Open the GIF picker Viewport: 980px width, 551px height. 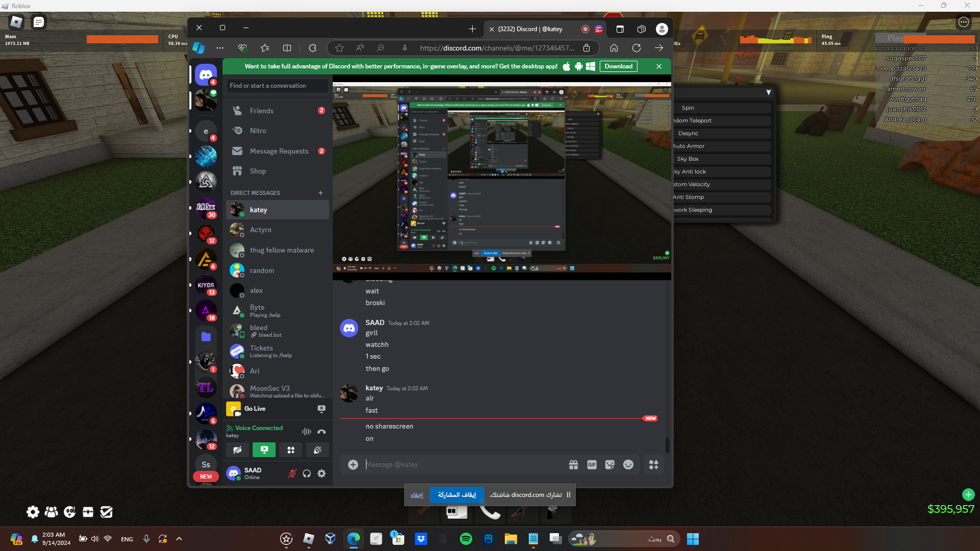[592, 464]
